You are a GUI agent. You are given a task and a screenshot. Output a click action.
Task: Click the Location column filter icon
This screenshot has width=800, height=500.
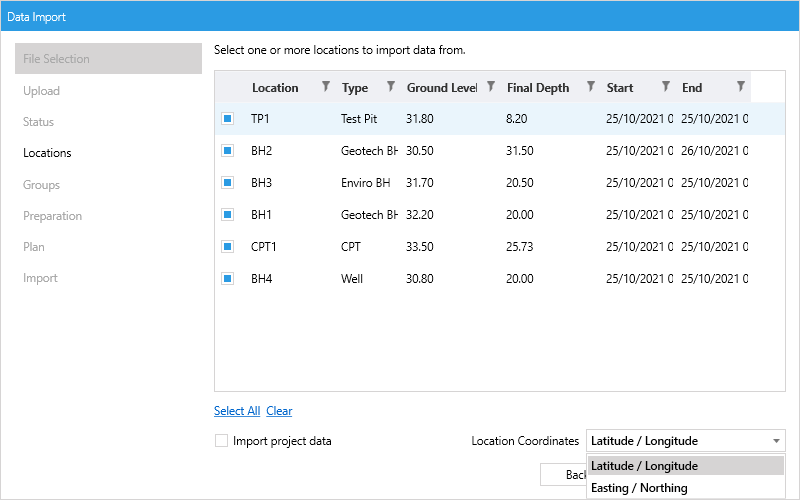[326, 87]
